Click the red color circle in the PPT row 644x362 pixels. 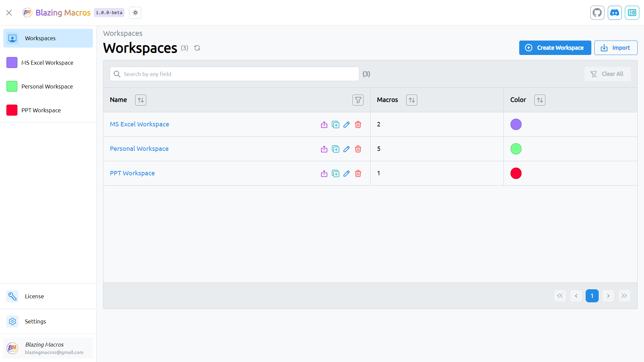tap(516, 173)
